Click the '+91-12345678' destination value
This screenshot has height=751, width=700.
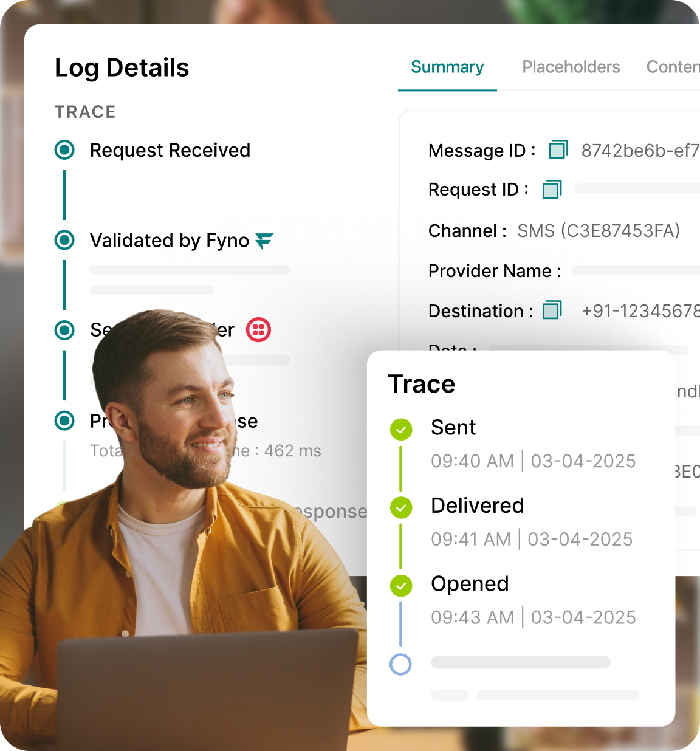click(x=640, y=311)
